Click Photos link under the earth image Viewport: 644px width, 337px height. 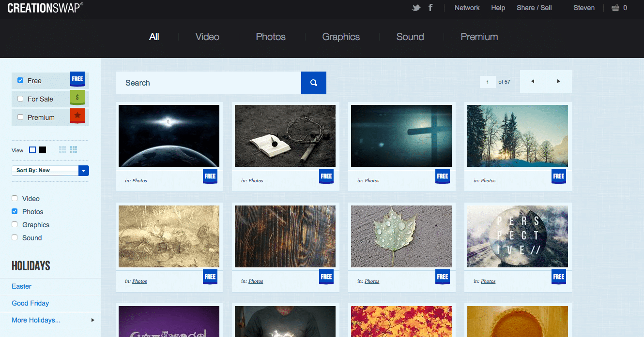[x=139, y=181]
